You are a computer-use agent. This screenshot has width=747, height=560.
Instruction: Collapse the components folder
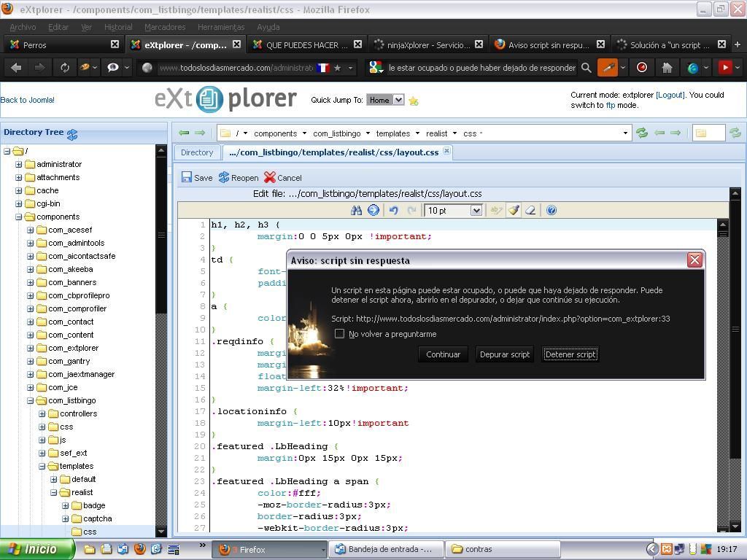coord(18,217)
